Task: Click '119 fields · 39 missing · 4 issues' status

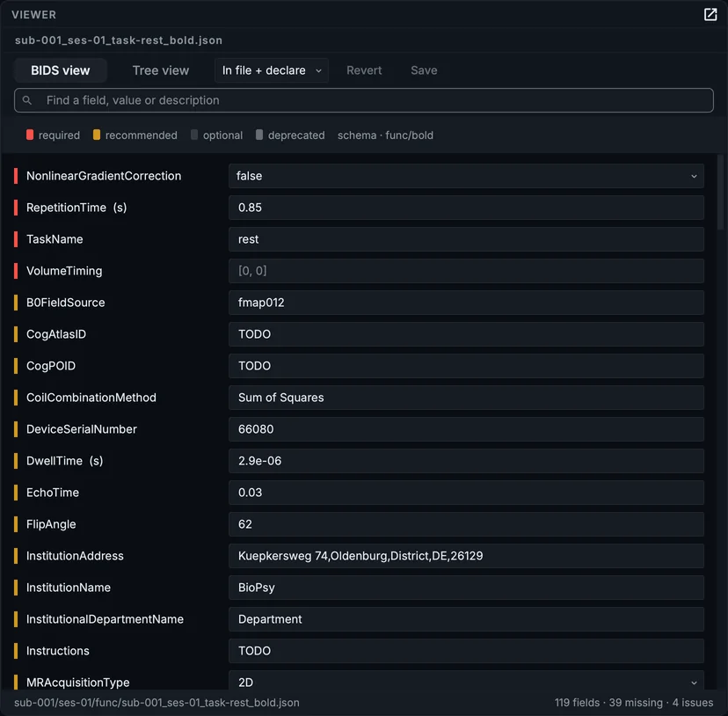Action: pyautogui.click(x=633, y=702)
